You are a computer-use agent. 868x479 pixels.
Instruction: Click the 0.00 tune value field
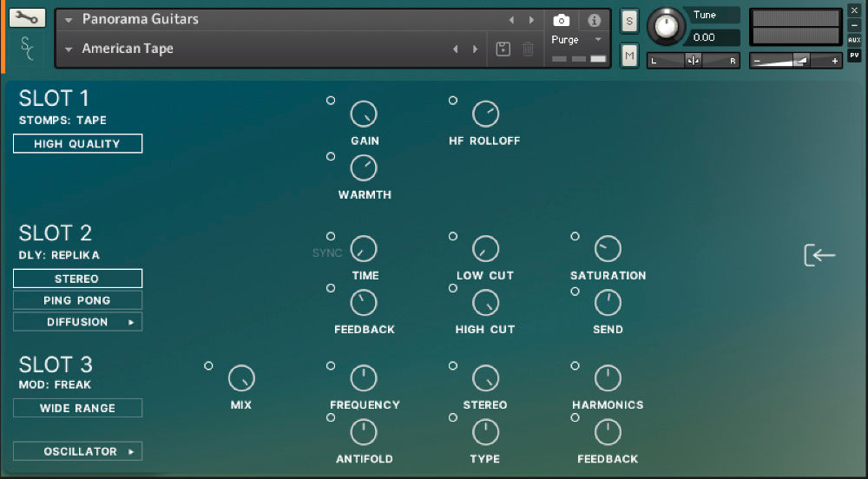pos(713,37)
